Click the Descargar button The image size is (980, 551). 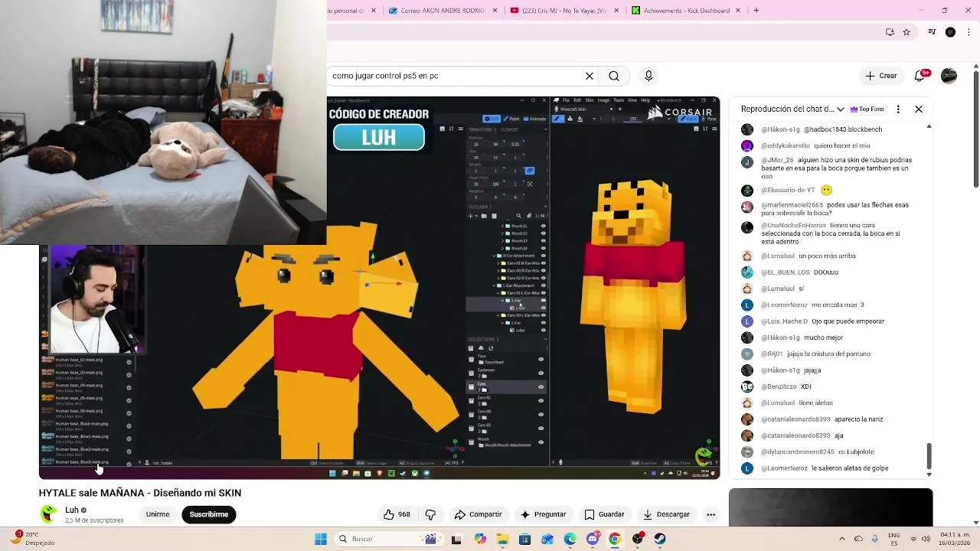click(x=666, y=514)
